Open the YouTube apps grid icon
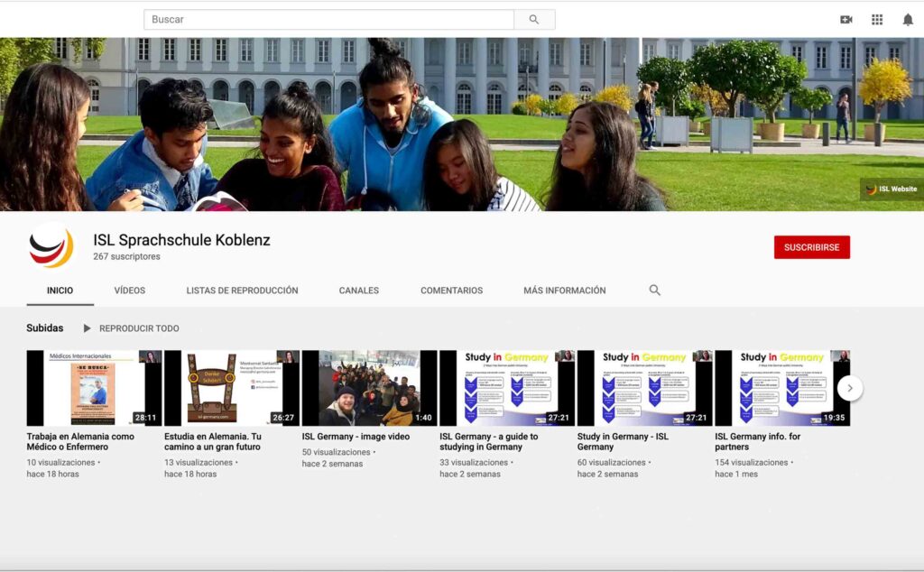 pyautogui.click(x=877, y=20)
